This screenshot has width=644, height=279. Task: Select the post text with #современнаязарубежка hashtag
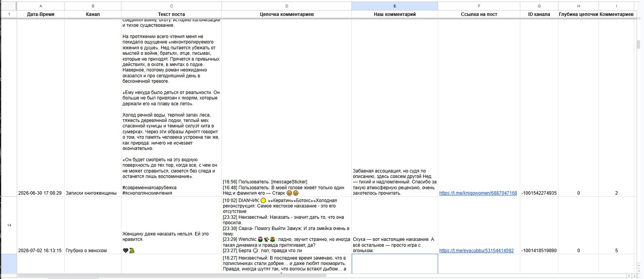[x=172, y=108]
